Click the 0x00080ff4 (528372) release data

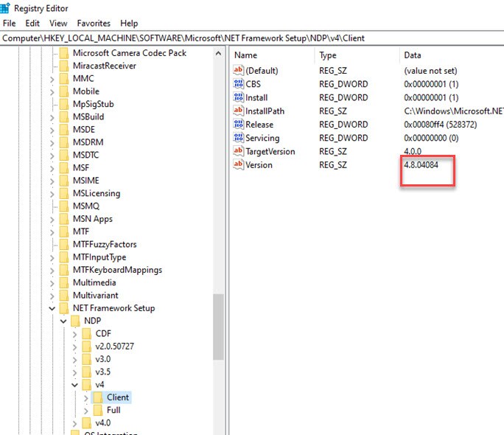[441, 125]
